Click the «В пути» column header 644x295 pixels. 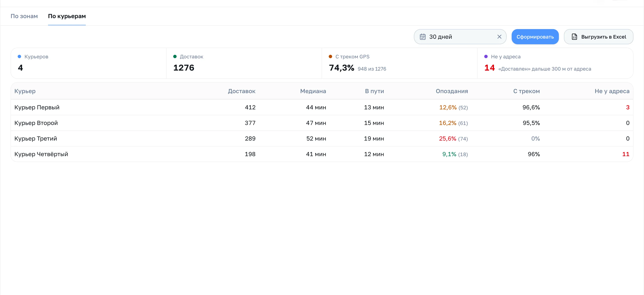coord(374,91)
